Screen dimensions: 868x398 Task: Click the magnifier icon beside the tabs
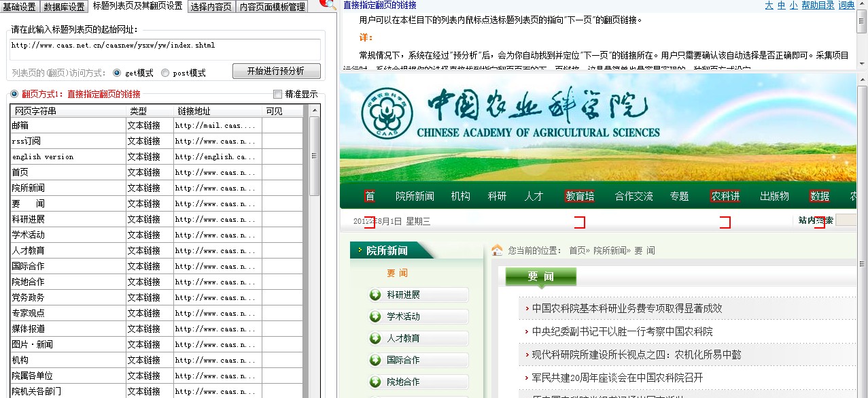pos(327,4)
